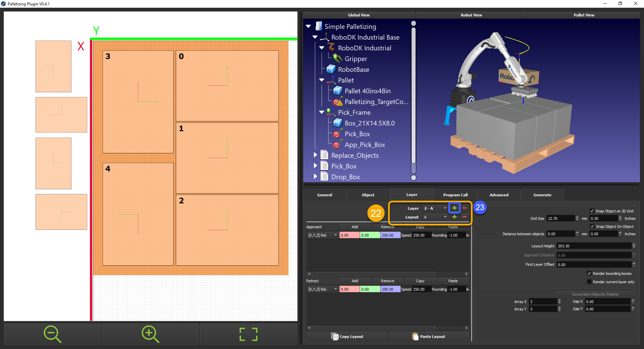This screenshot has width=644, height=349.
Task: Click the pink X coordinate field in Approach row
Action: tap(349, 235)
